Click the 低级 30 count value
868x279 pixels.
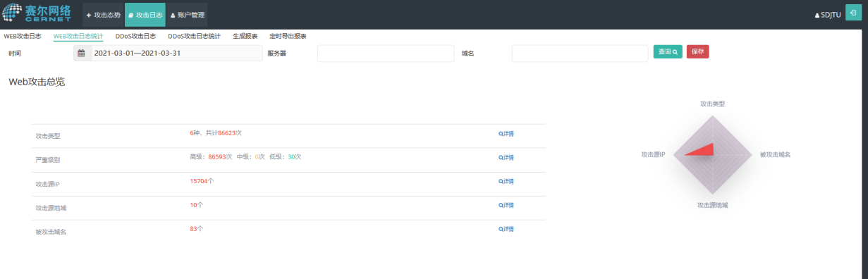(x=291, y=156)
